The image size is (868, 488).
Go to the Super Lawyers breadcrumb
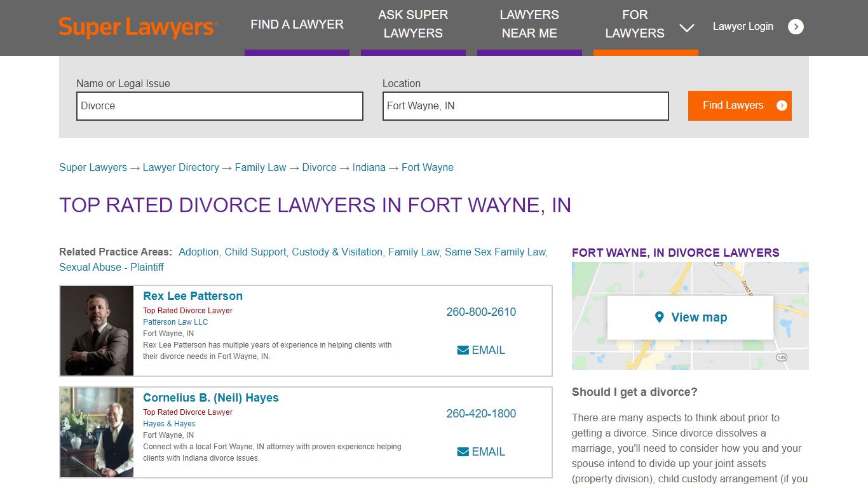(93, 168)
